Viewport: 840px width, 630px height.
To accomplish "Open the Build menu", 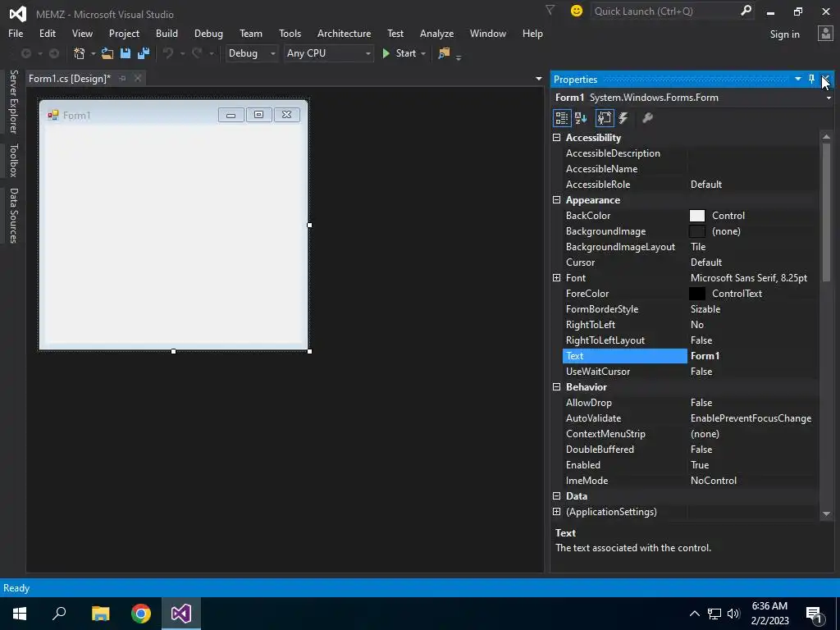I will click(167, 33).
